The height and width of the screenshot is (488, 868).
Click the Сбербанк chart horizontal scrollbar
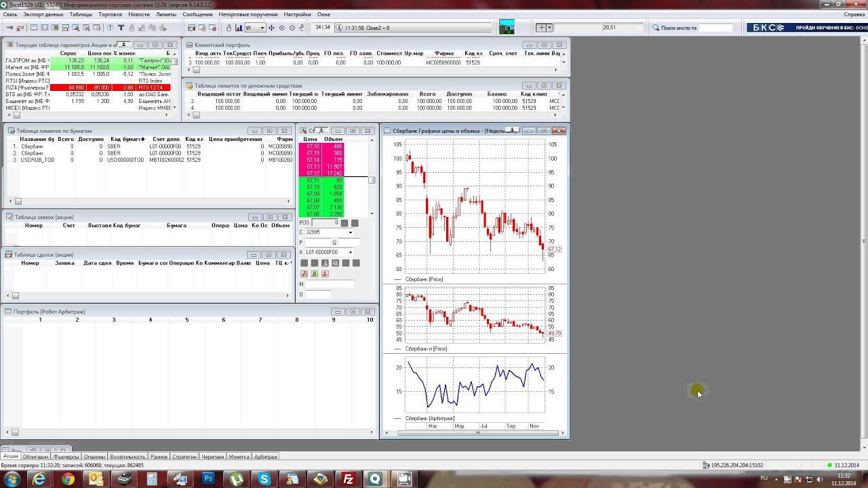point(478,433)
